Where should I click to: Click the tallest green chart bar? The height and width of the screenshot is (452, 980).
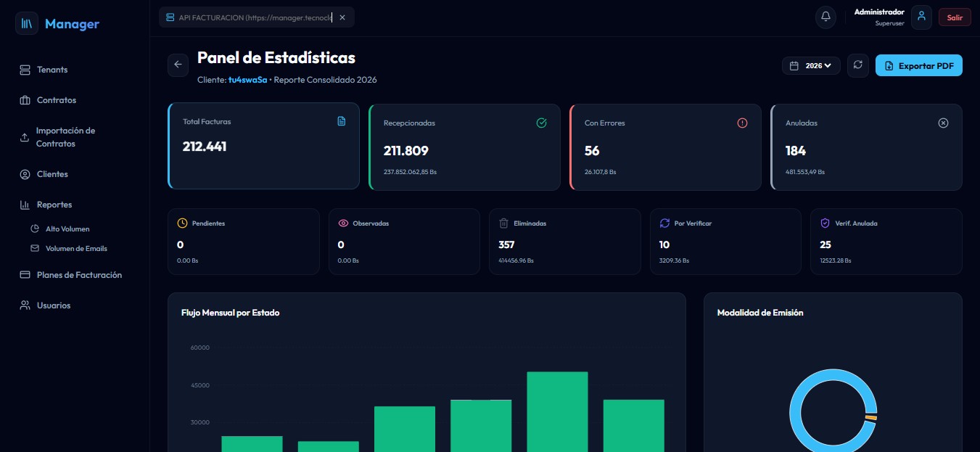tap(557, 411)
